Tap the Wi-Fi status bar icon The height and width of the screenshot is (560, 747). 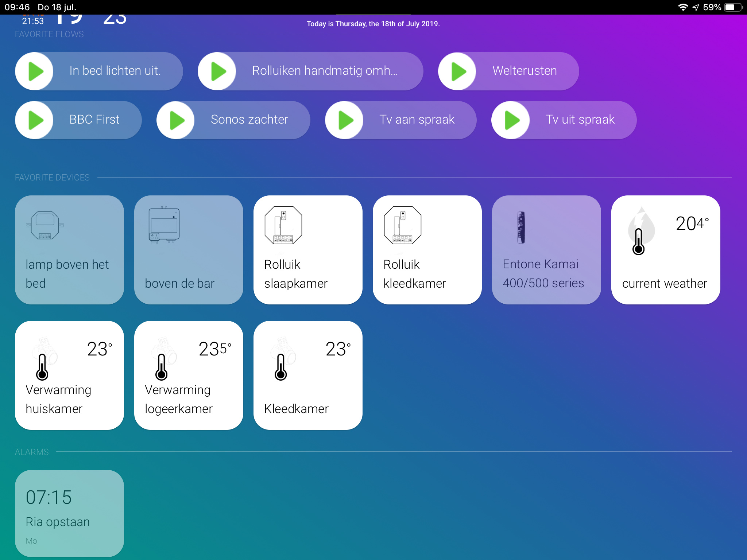(x=682, y=7)
